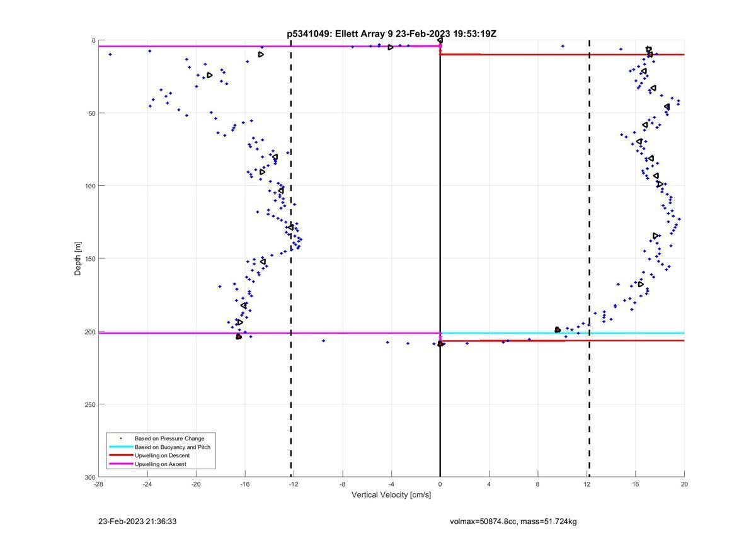Click the '0' tick label on velocity axis
This screenshot has height=536, width=756.
point(440,484)
